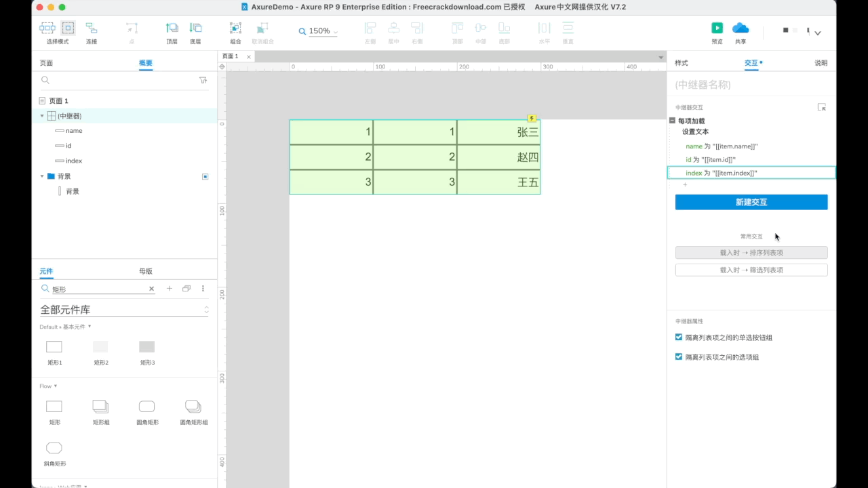Screen dimensions: 868x488
Task: Collapse the 背景 folder node
Action: 42,176
